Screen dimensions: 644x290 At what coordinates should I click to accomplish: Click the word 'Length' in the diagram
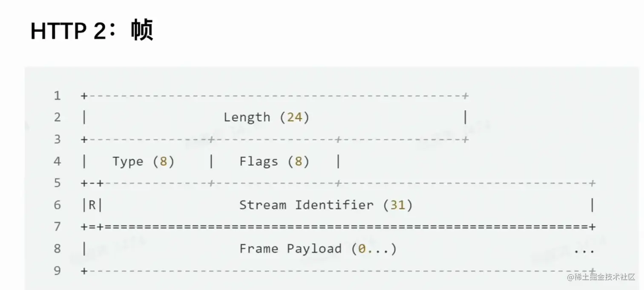click(247, 117)
